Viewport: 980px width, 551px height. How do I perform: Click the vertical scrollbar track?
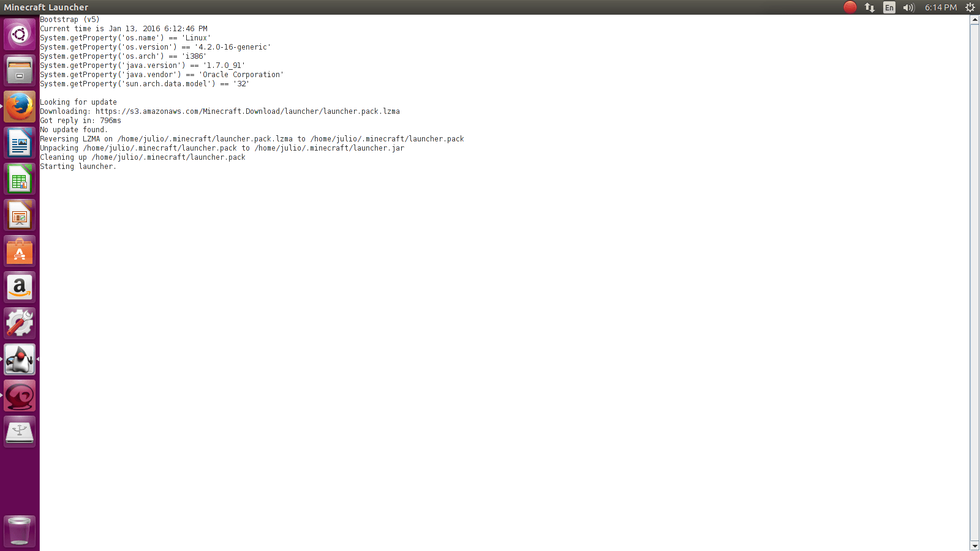point(974,283)
